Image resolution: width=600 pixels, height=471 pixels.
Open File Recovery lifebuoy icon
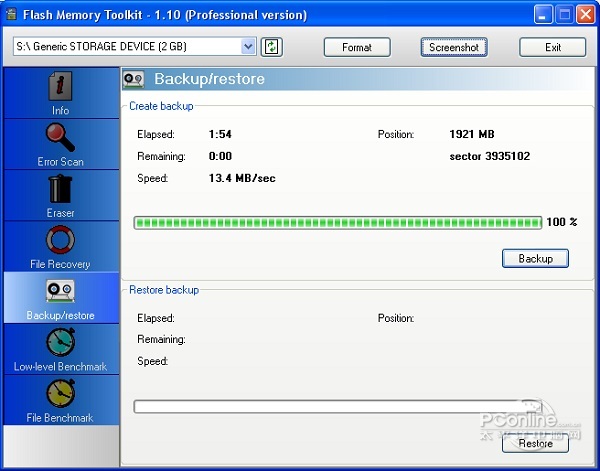[60, 240]
